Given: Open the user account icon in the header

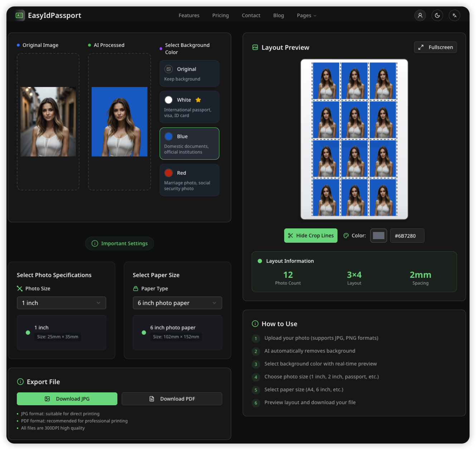Looking at the screenshot, I should tap(420, 15).
